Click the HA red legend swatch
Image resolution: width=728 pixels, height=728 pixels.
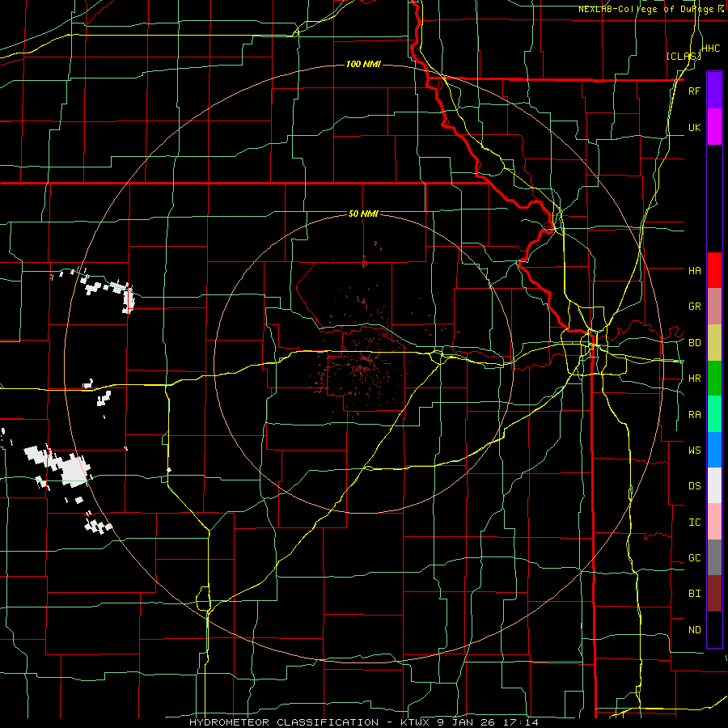pos(714,270)
